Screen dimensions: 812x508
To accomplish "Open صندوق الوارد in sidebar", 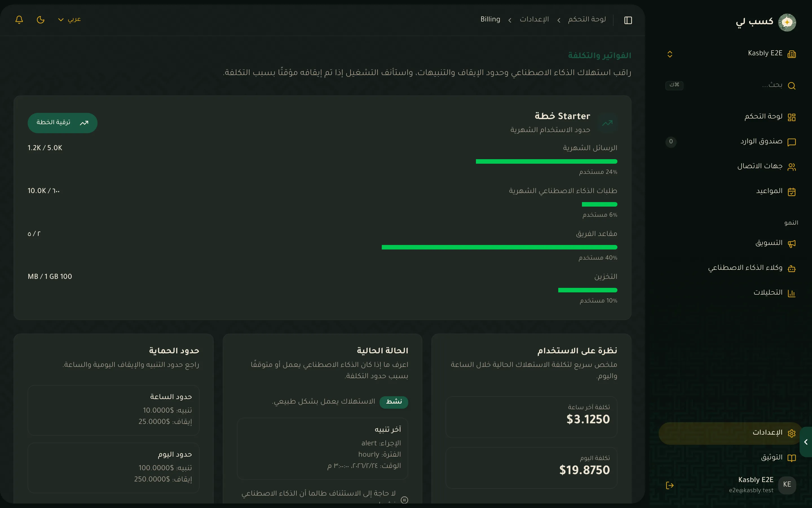I will 731,142.
